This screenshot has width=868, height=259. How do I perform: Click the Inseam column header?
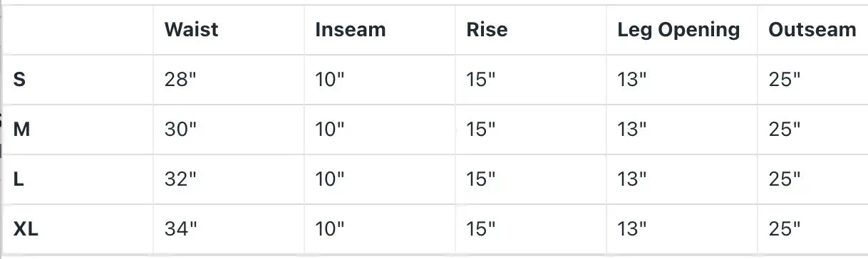point(351,30)
